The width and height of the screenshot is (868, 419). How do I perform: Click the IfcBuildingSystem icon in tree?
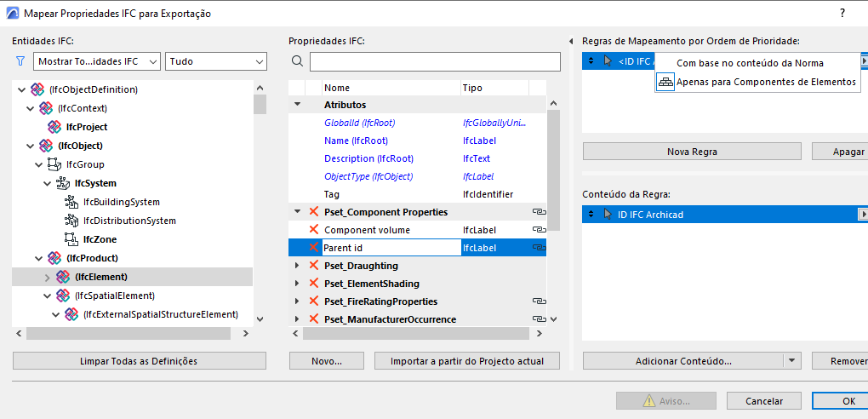(x=71, y=202)
